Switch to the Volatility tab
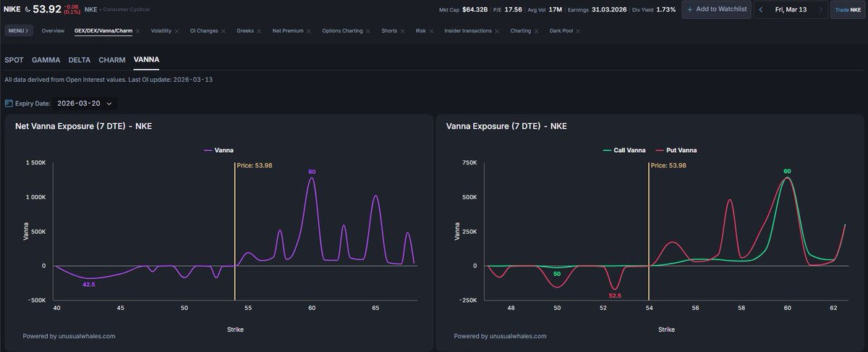 coord(161,31)
